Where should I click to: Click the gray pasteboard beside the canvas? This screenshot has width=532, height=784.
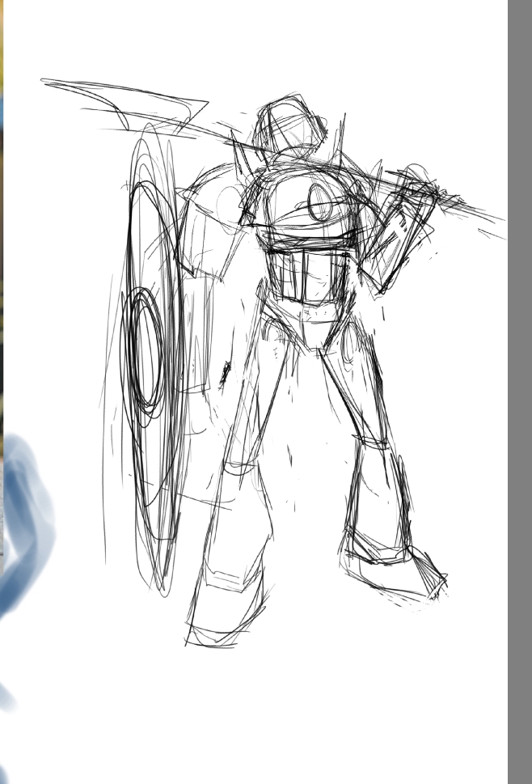point(519,405)
